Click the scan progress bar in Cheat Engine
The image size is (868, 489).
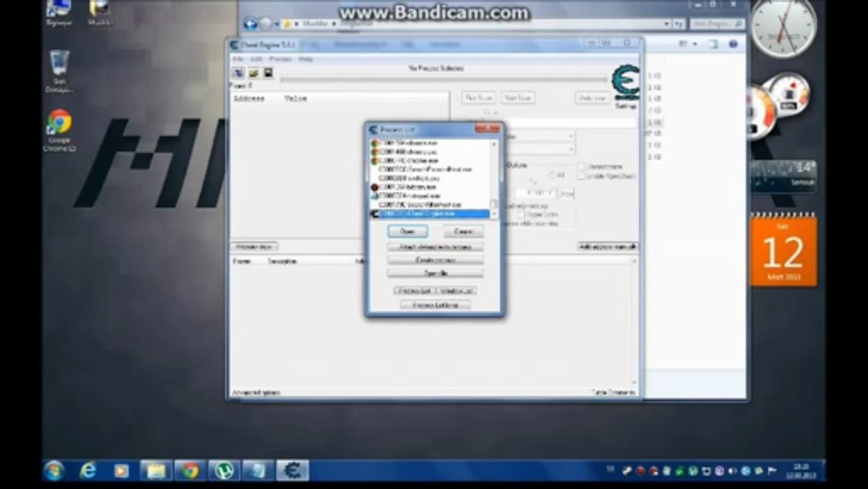coord(444,79)
